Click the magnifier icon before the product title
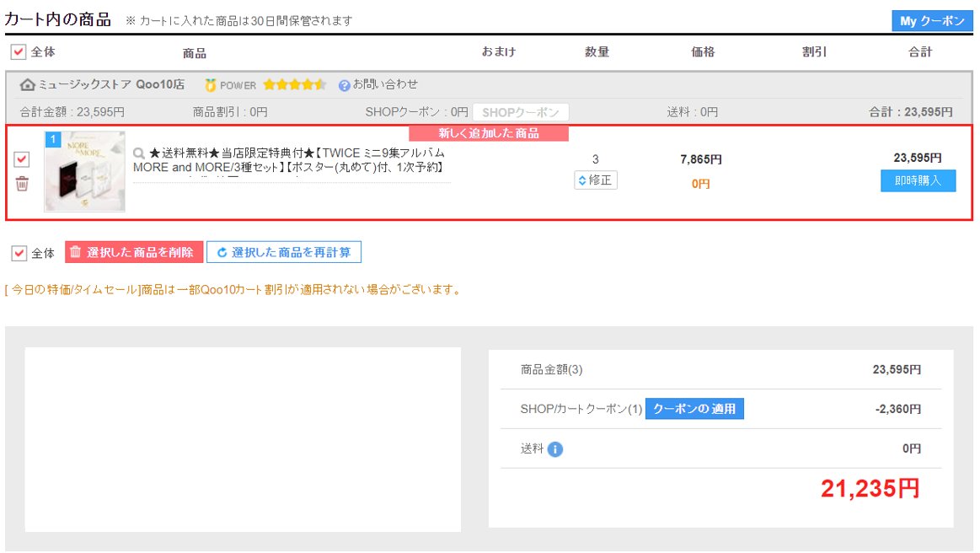Screen dimensions: 980x553 (x=139, y=153)
